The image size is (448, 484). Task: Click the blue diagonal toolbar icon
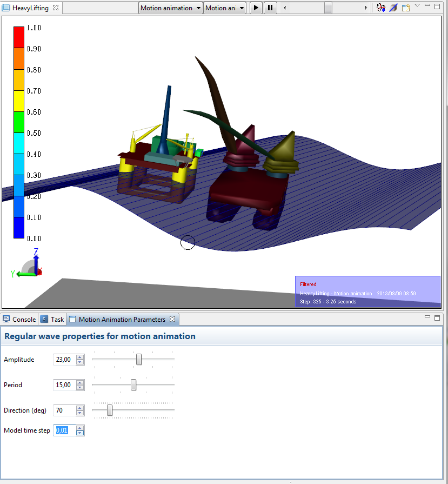[x=393, y=8]
